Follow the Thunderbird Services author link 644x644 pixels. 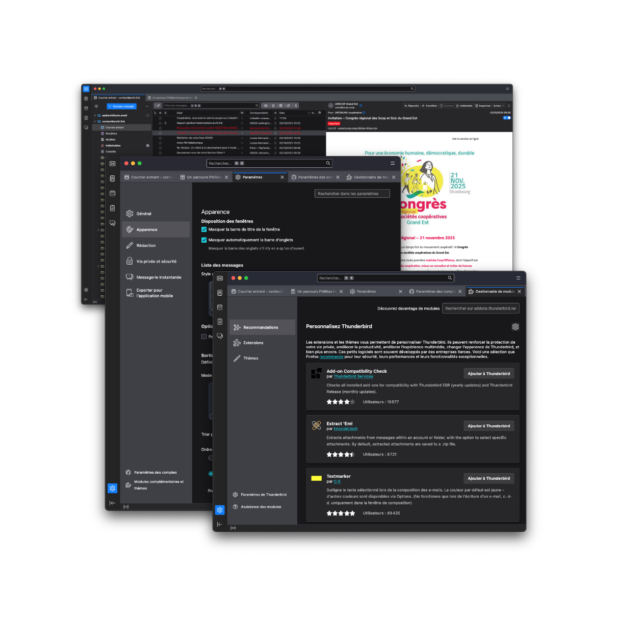click(353, 376)
